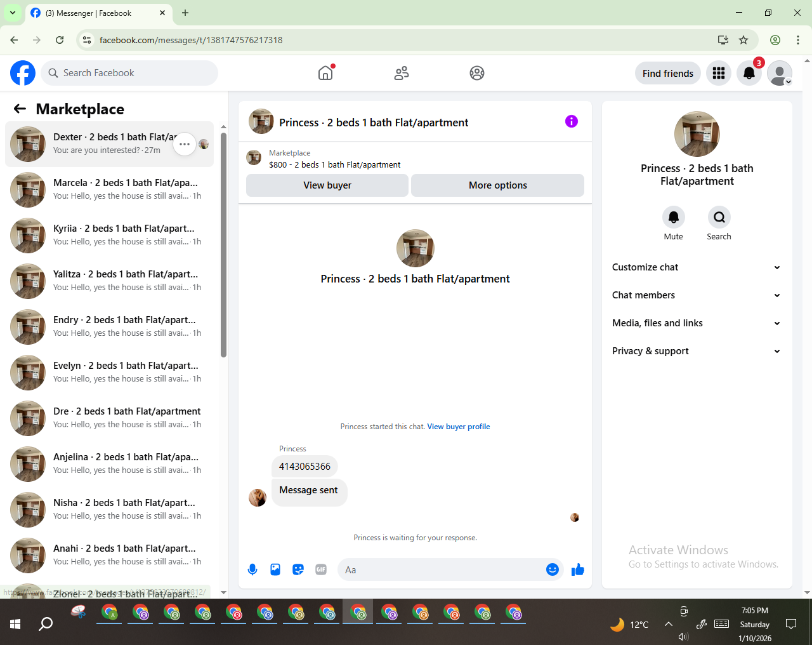Open the View buyer profile link
The height and width of the screenshot is (645, 812).
click(459, 427)
